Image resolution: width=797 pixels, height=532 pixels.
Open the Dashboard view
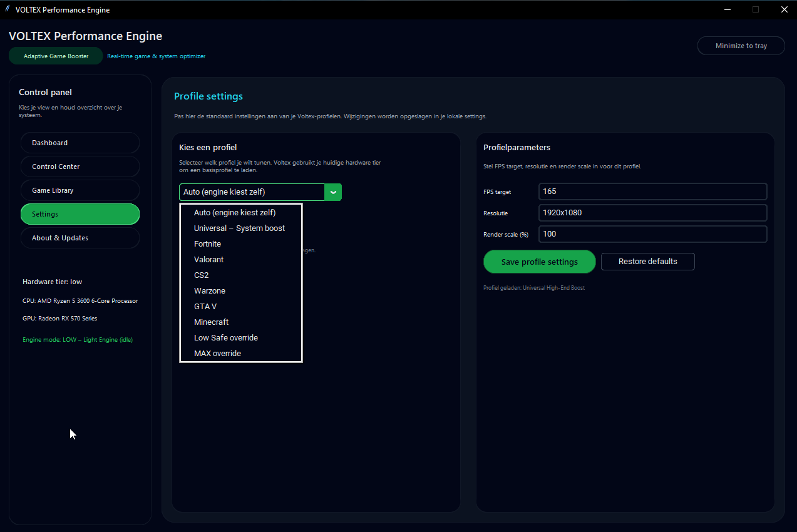(x=80, y=143)
